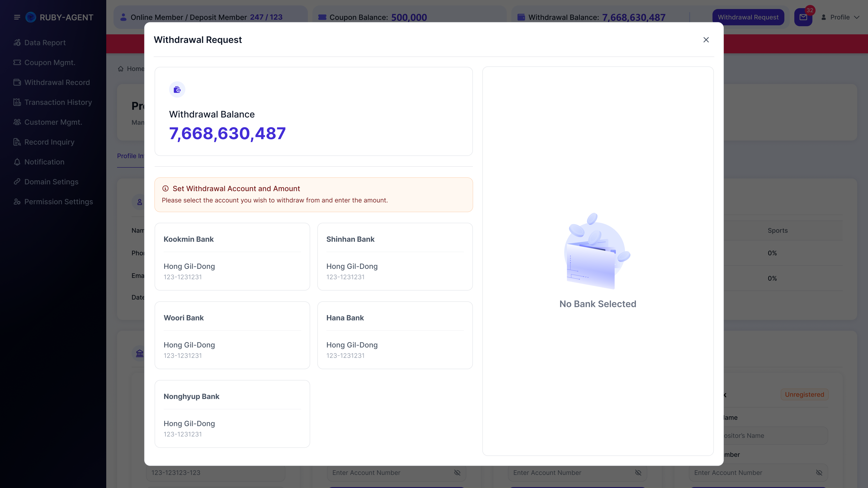Click the Transaction History sidebar icon

(17, 102)
